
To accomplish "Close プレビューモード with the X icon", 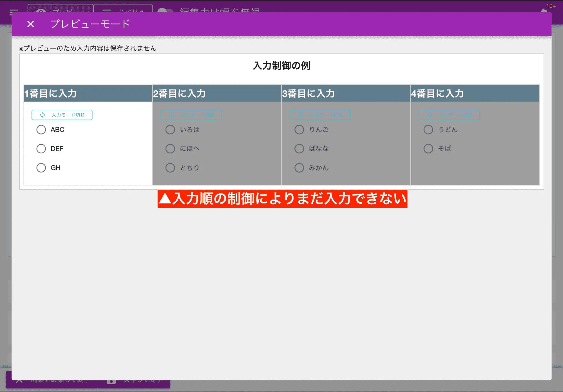I will 30,24.
